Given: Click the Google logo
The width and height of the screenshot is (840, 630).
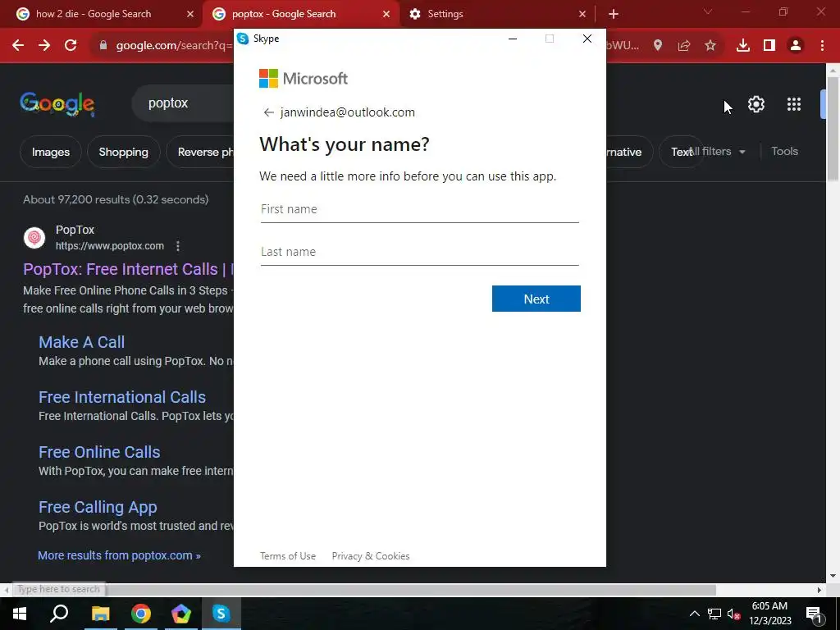Looking at the screenshot, I should [57, 104].
